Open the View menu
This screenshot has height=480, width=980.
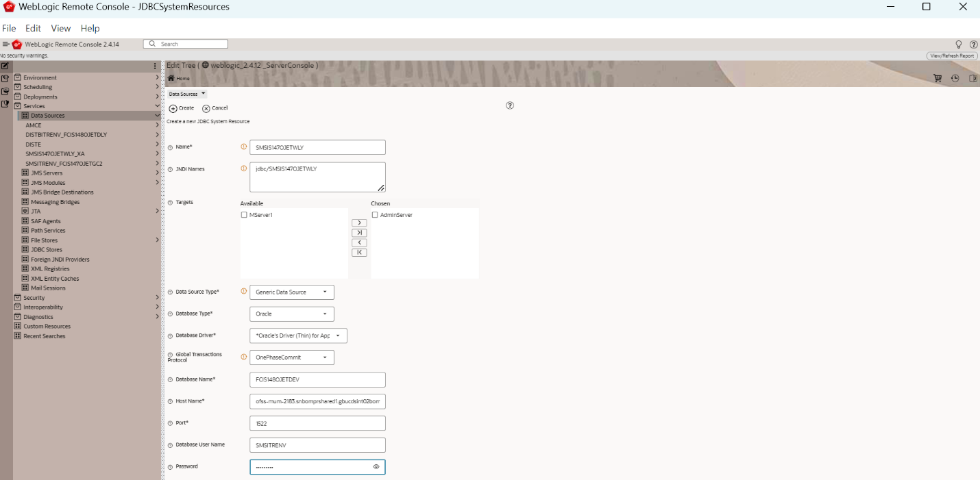pos(61,28)
